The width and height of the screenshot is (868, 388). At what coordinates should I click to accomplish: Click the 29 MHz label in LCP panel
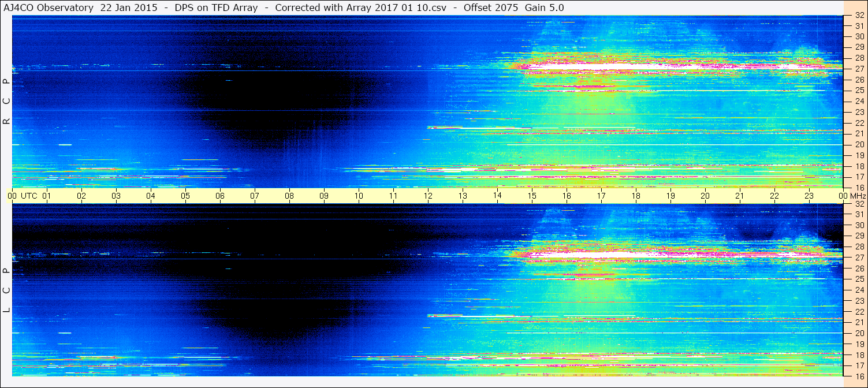pyautogui.click(x=859, y=236)
